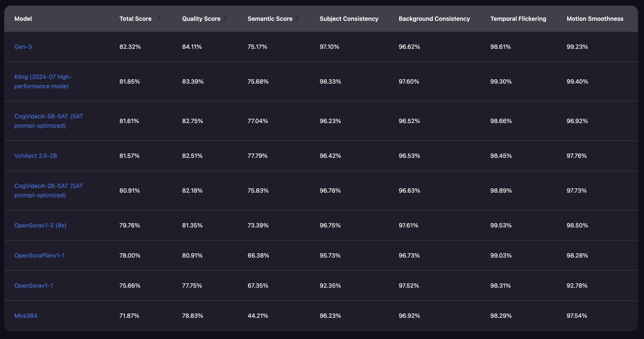Click the Quality Score column header
Viewport: 644px width, 339px height.
(201, 19)
